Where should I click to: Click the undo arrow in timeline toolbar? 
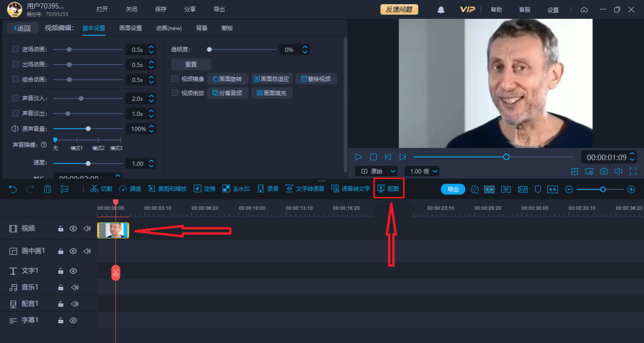click(x=13, y=189)
